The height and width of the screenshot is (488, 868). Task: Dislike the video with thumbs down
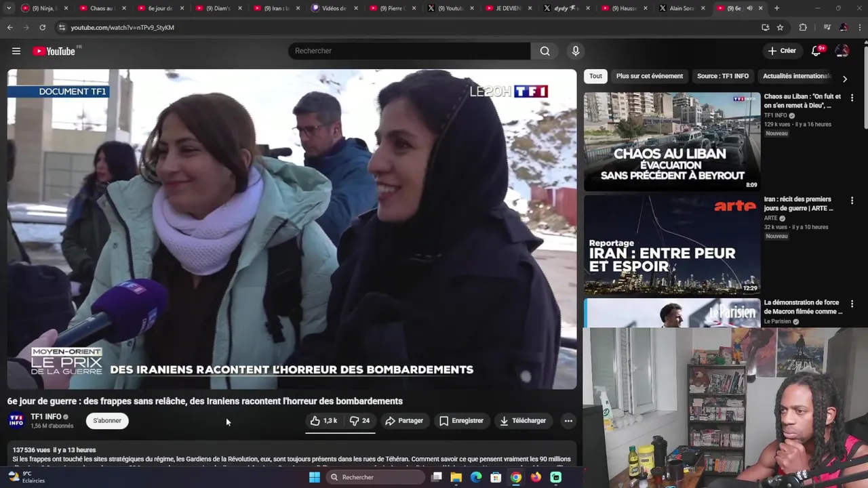(x=360, y=421)
